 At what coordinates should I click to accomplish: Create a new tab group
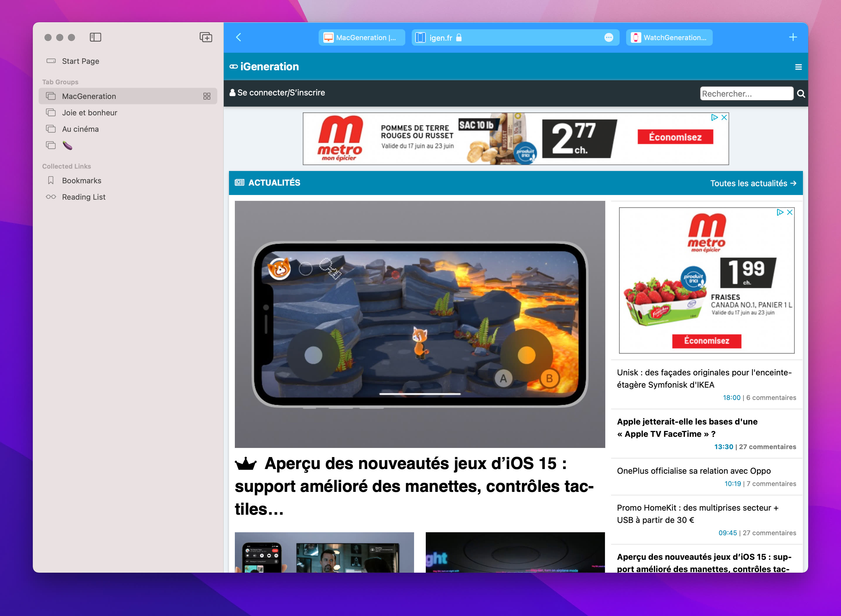point(206,37)
